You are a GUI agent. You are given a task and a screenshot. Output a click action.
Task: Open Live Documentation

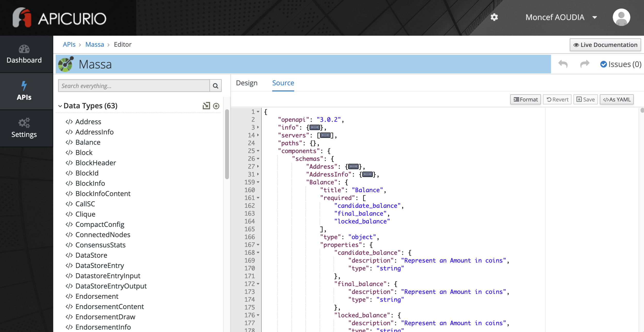click(605, 45)
